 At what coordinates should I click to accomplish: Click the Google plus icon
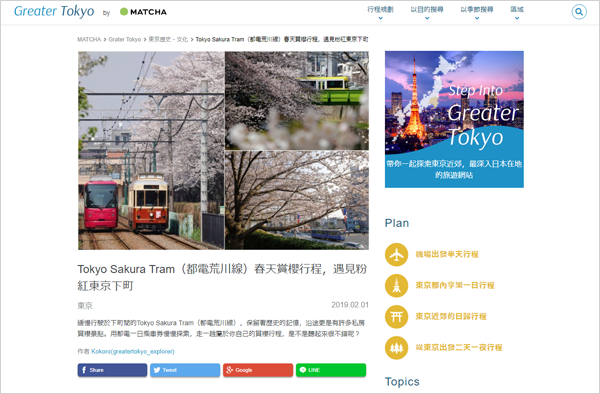coord(230,370)
